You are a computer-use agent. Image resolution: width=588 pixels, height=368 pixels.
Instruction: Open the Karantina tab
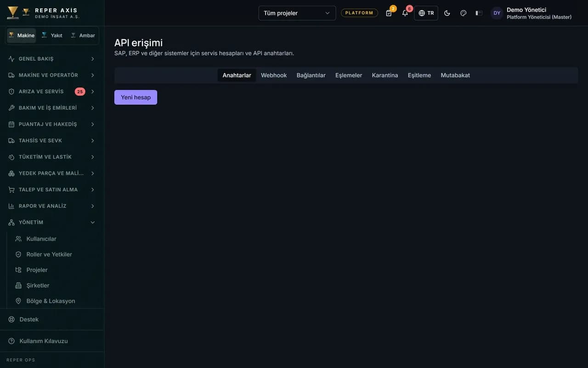coord(385,75)
